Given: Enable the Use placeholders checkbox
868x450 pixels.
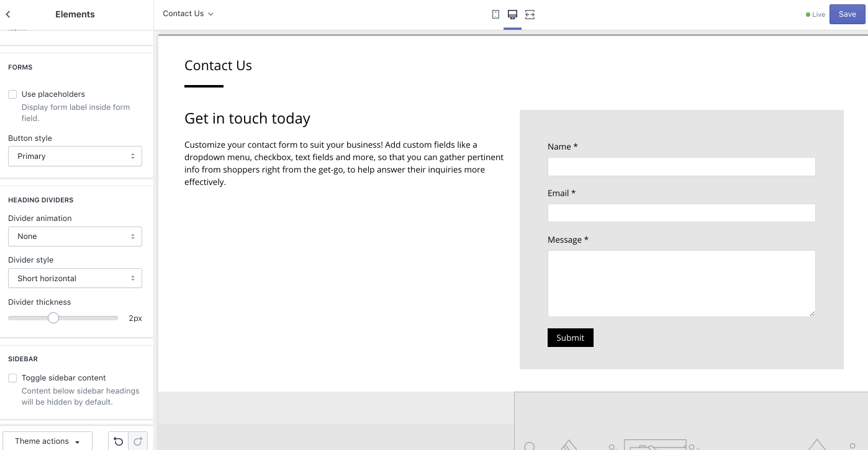Looking at the screenshot, I should pos(12,94).
